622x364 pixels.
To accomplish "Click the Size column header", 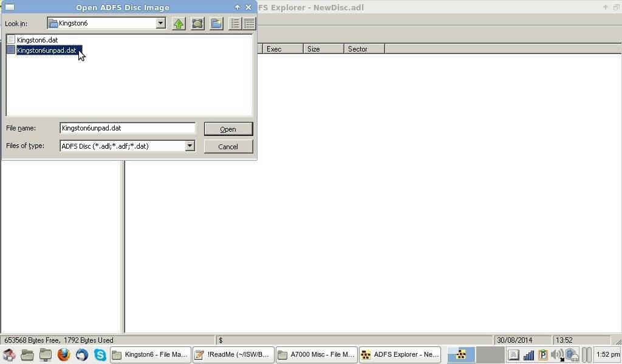I will pos(323,49).
